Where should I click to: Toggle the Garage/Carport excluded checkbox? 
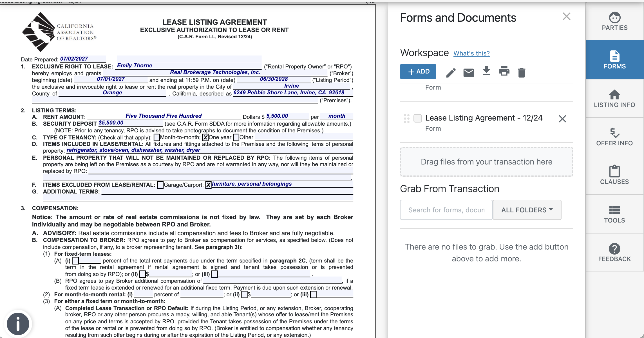(160, 185)
